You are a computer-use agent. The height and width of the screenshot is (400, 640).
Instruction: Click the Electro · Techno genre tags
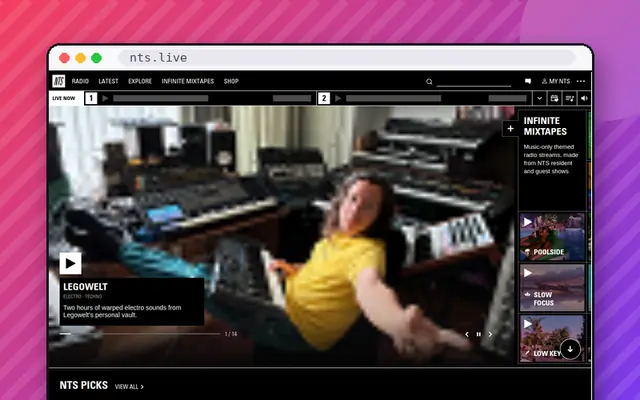[82, 296]
